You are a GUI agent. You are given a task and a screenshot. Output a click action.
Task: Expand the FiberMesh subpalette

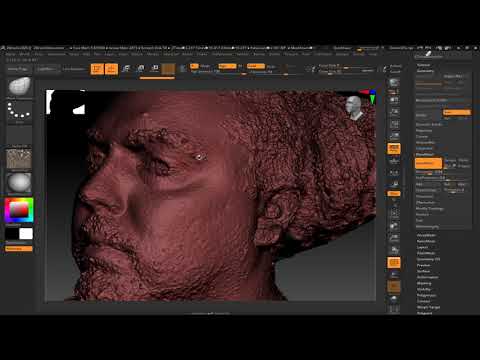426,253
